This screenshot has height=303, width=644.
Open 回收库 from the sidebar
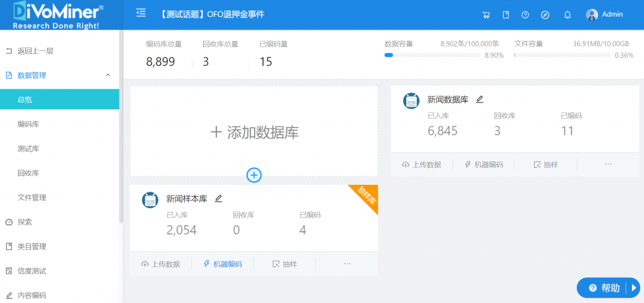(28, 173)
